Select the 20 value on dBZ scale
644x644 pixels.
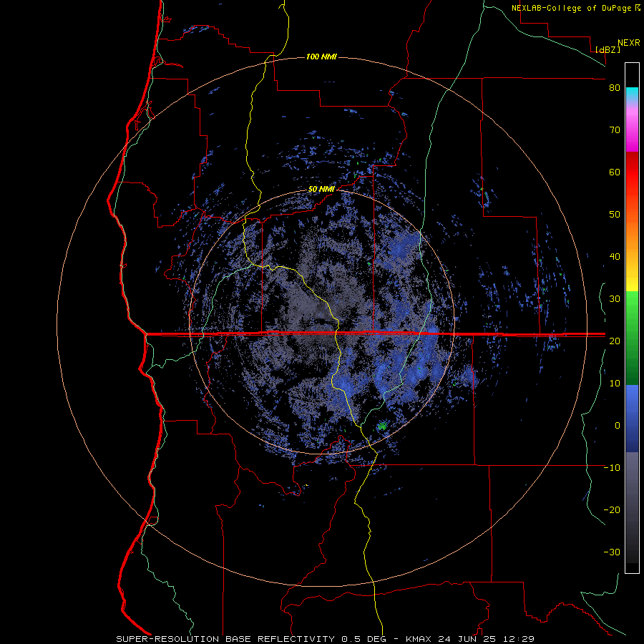point(615,341)
